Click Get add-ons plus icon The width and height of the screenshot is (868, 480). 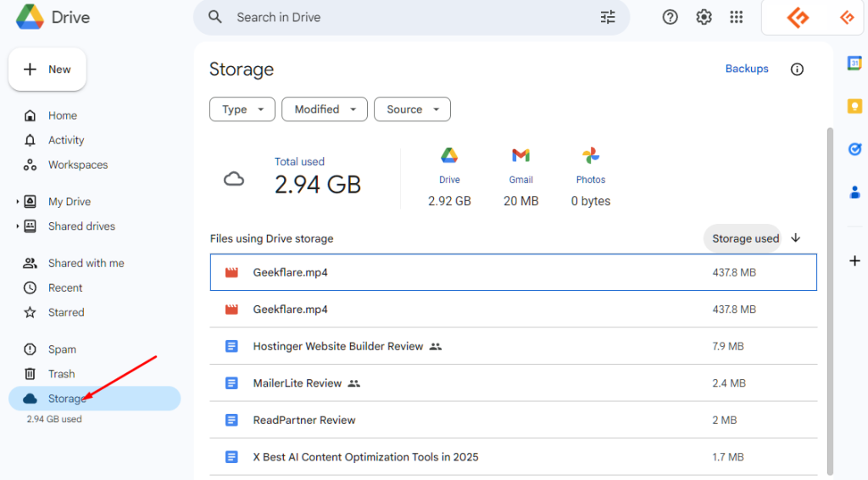pyautogui.click(x=854, y=260)
